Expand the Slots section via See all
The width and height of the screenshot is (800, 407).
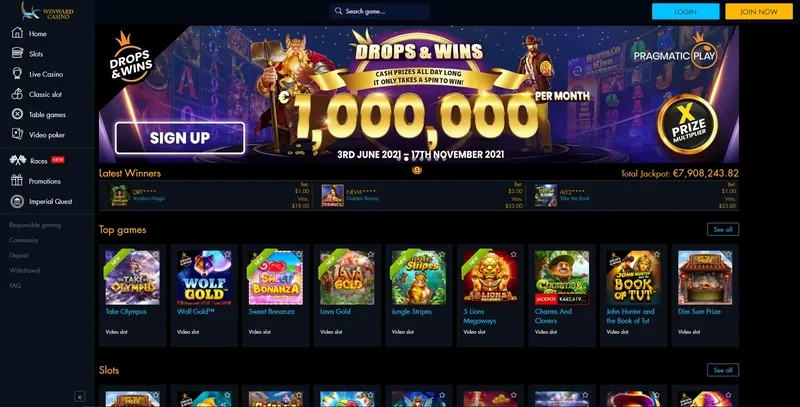point(722,370)
